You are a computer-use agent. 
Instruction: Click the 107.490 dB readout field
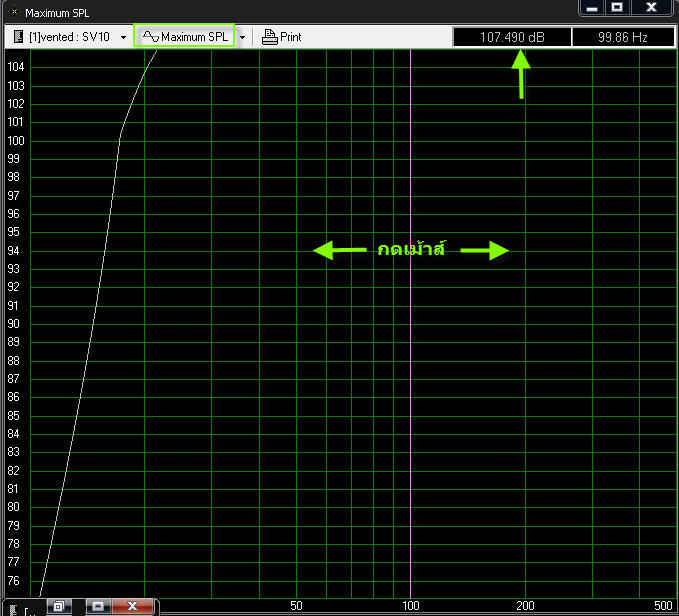(x=512, y=37)
